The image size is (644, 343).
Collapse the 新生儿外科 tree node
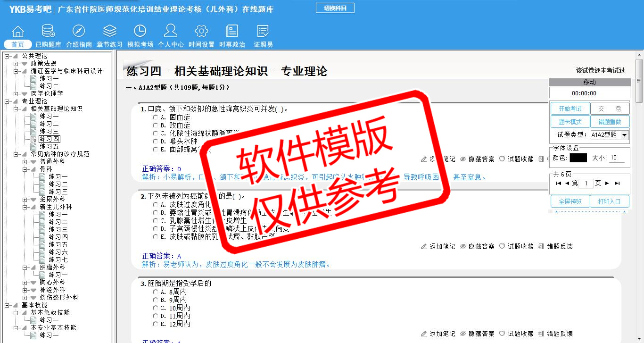[25, 207]
